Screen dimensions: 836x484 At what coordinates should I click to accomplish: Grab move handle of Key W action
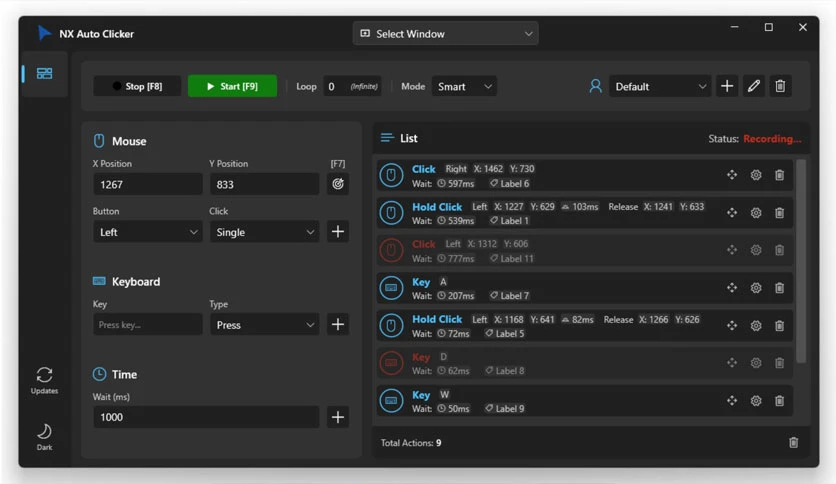pos(732,401)
